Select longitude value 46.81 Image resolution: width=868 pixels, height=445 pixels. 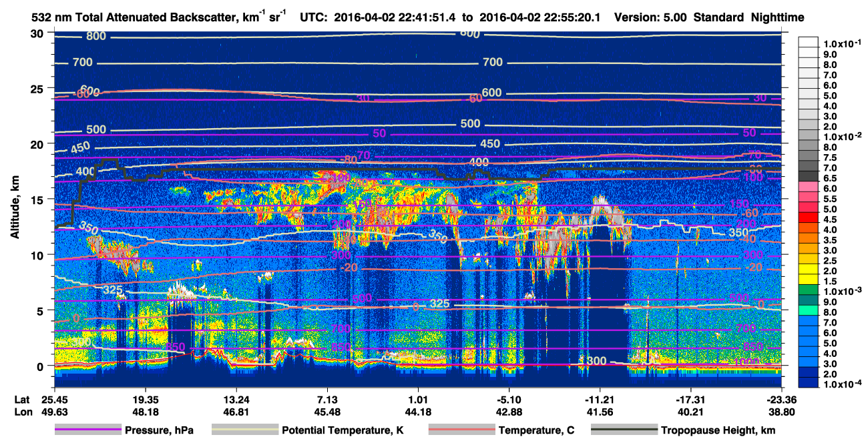click(x=236, y=412)
